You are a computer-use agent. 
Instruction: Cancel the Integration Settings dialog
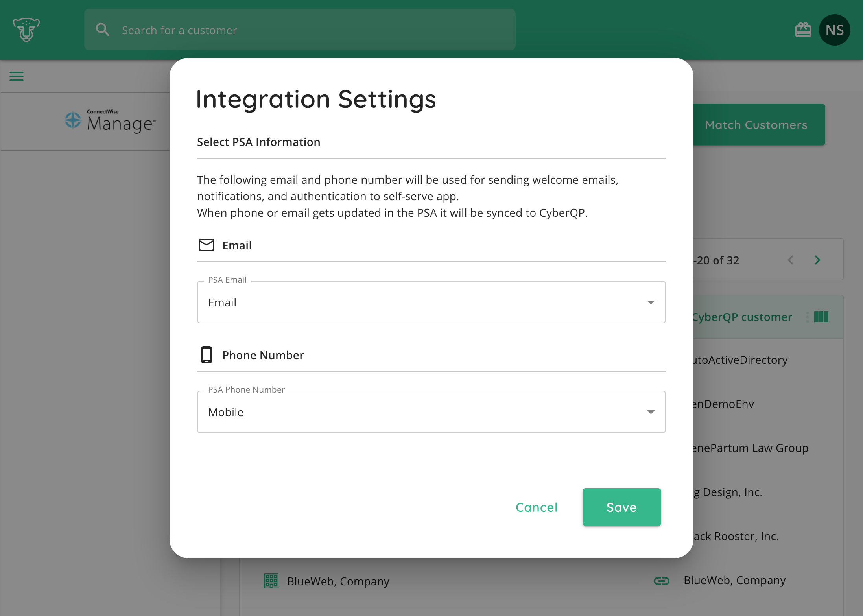(536, 507)
